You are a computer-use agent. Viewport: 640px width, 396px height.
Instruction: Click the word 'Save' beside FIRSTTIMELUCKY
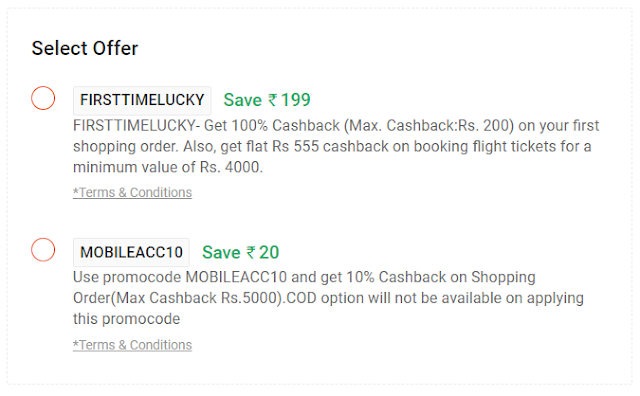pyautogui.click(x=242, y=100)
